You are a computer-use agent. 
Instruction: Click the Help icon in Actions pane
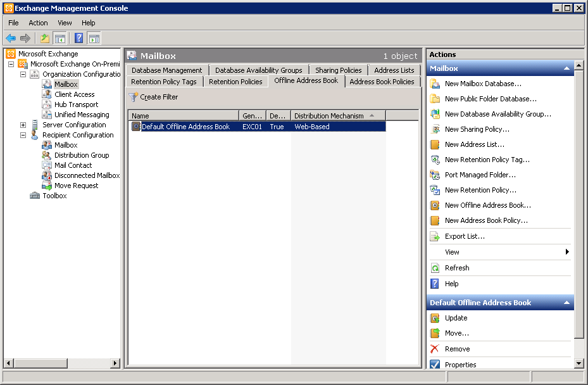click(x=435, y=284)
